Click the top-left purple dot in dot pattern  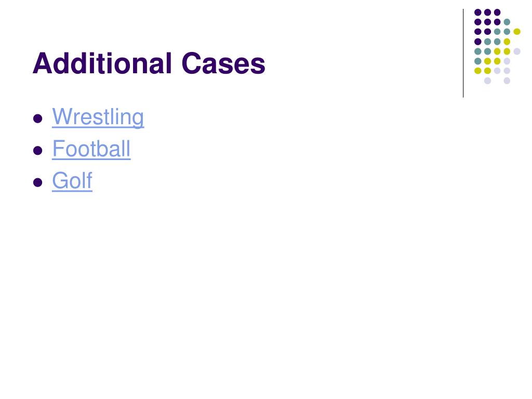(x=478, y=12)
